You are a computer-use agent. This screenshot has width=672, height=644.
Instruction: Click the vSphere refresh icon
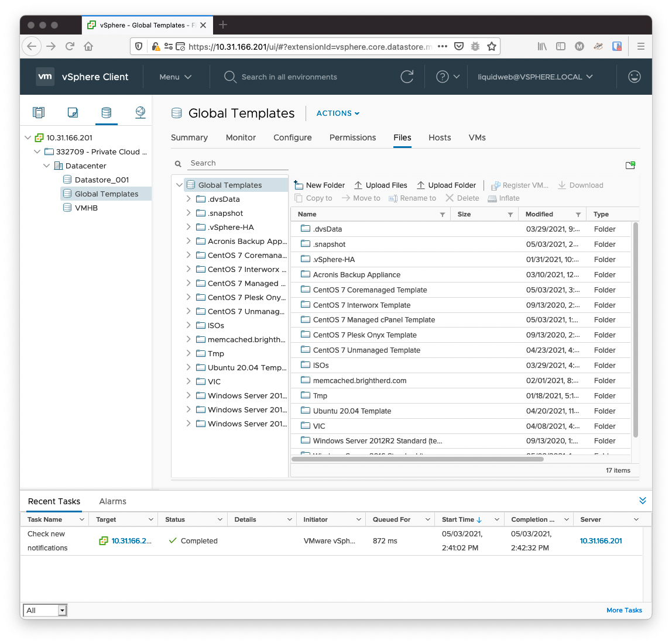tap(407, 77)
